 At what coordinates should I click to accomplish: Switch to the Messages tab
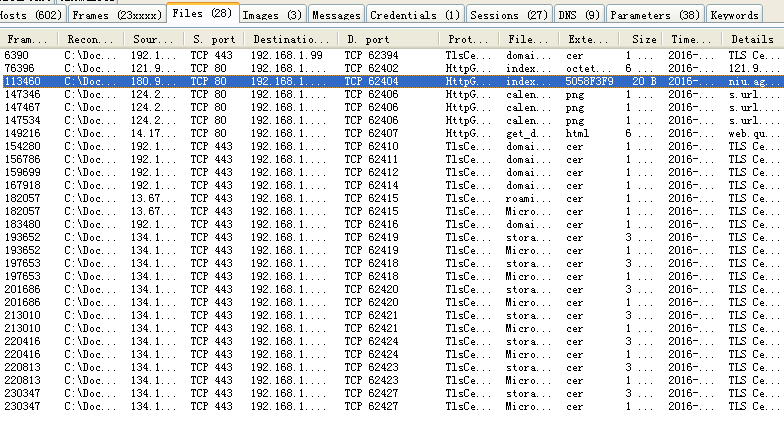point(336,14)
